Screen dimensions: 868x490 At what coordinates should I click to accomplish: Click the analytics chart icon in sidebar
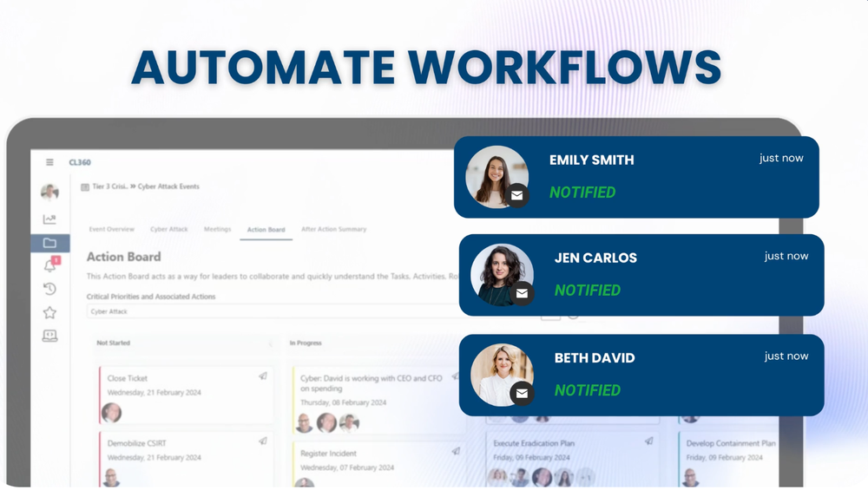(49, 219)
